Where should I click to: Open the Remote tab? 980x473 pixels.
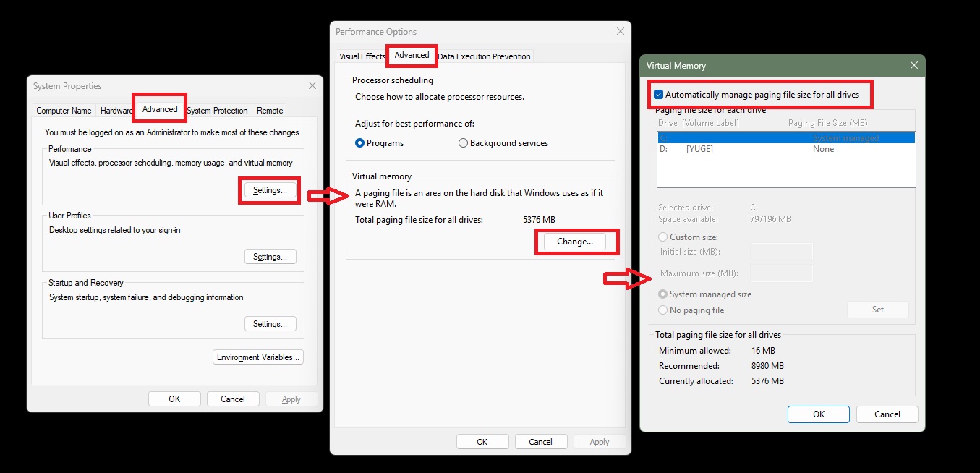coord(270,111)
